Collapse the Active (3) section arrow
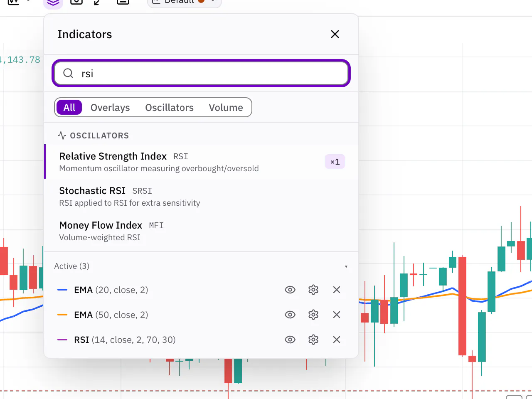Image resolution: width=532 pixels, height=399 pixels. (346, 266)
